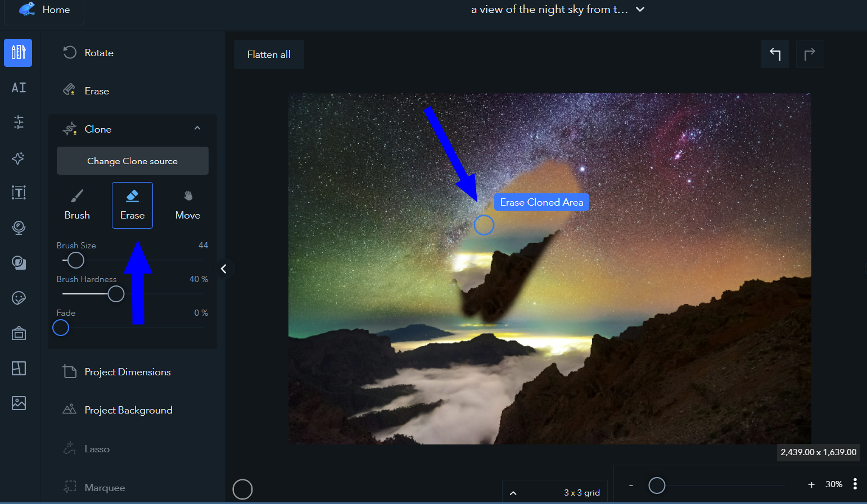Viewport: 867px width, 504px height.
Task: Click the Brush Hardness value 40 %
Action: click(198, 279)
